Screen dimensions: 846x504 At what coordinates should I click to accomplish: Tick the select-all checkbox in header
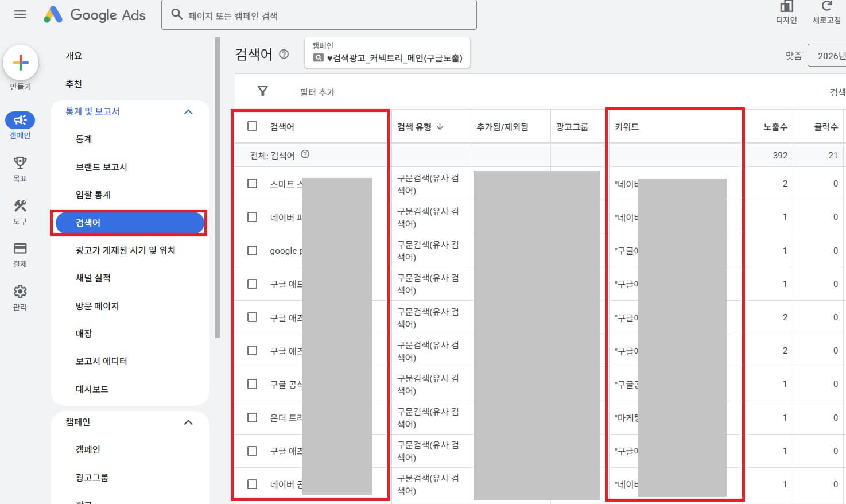(x=252, y=126)
